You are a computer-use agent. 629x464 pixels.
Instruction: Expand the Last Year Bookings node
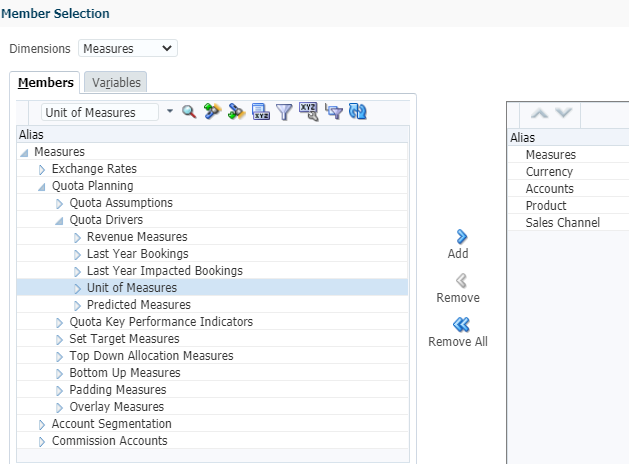[77, 255]
